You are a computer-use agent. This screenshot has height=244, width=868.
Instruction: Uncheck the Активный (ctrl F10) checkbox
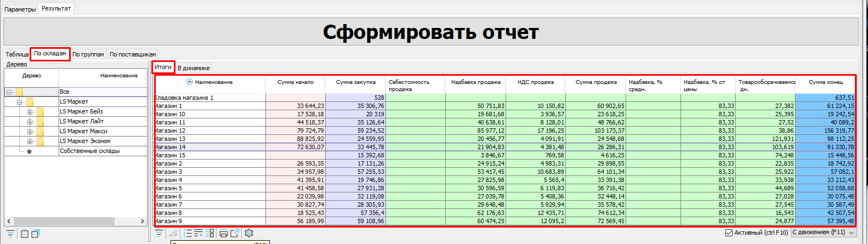coord(729,232)
